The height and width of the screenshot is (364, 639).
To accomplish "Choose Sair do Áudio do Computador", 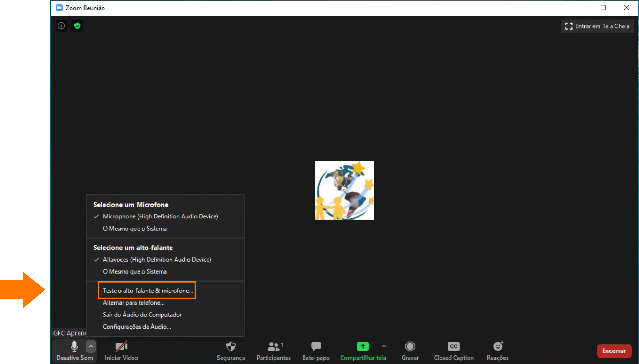I will click(x=165, y=315).
